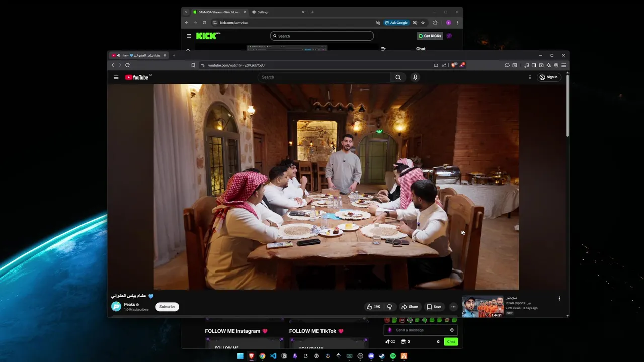The image size is (644, 362).
Task: Open the suggested POWR eSports video thumbnail
Action: [x=482, y=307]
